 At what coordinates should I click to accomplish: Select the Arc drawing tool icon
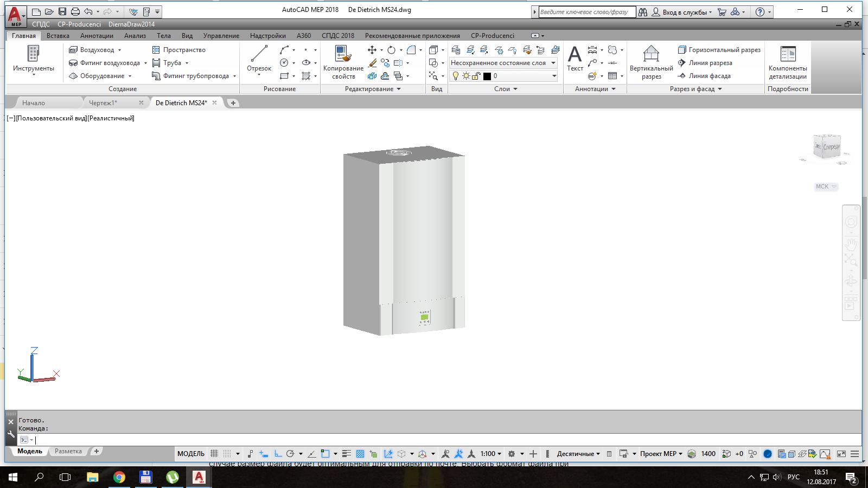coord(284,50)
